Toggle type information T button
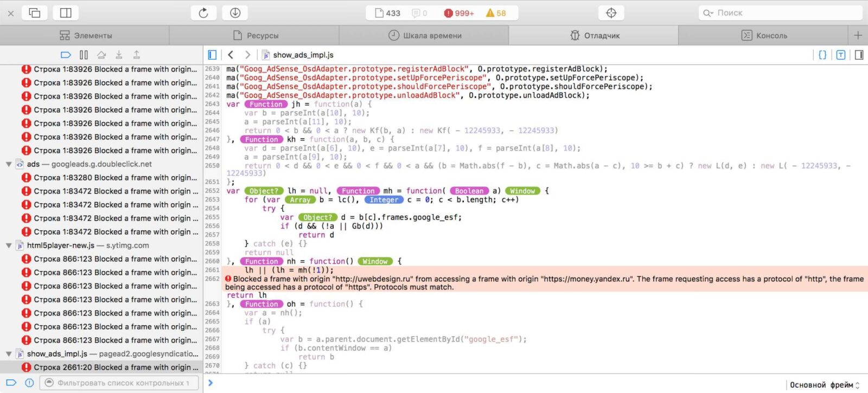Screen dimensions: 868x393 point(841,55)
